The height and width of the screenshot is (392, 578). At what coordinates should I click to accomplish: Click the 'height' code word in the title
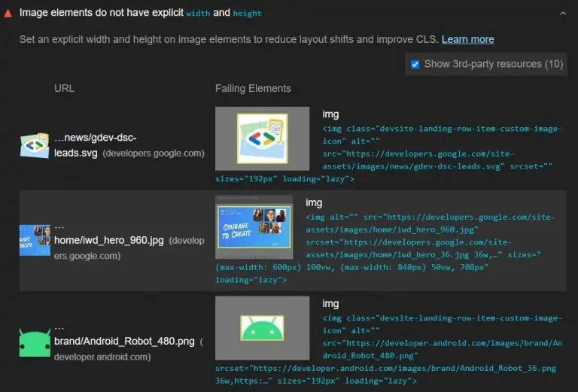coord(247,14)
